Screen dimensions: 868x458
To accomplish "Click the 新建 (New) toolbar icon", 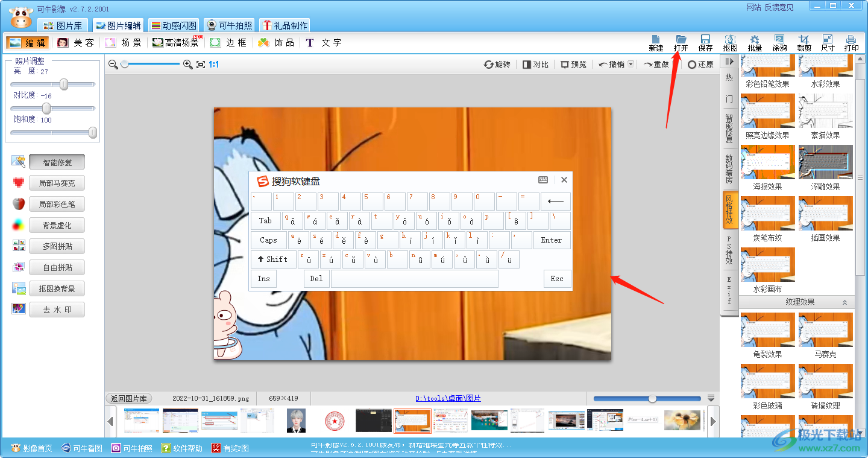I will click(x=656, y=43).
